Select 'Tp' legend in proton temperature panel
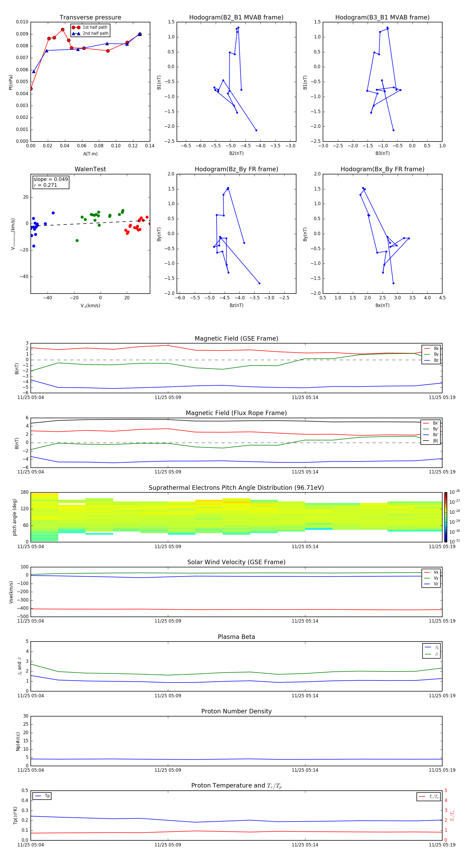The width and height of the screenshot is (473, 868). click(x=42, y=796)
